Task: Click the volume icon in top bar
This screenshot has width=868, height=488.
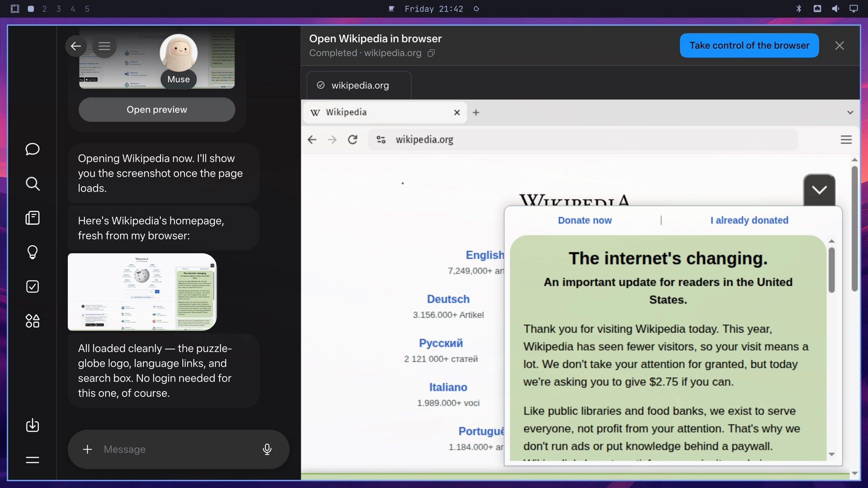Action: coord(835,9)
